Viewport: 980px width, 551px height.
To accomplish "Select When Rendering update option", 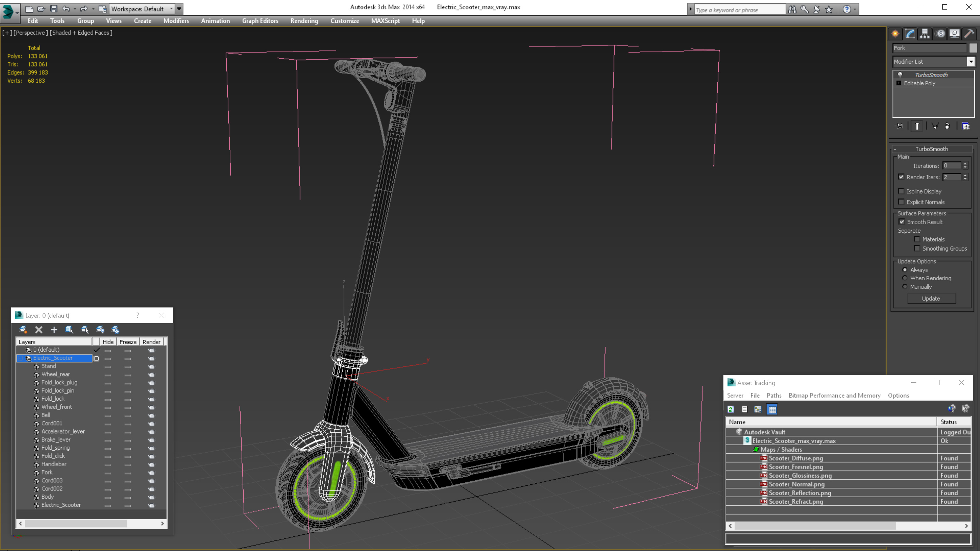I will (905, 278).
